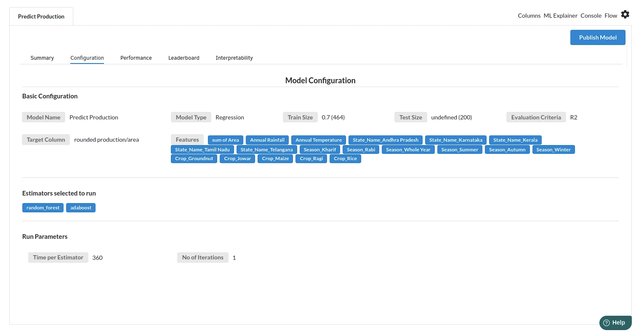
Task: Select the Interpretability tab
Action: (x=234, y=58)
